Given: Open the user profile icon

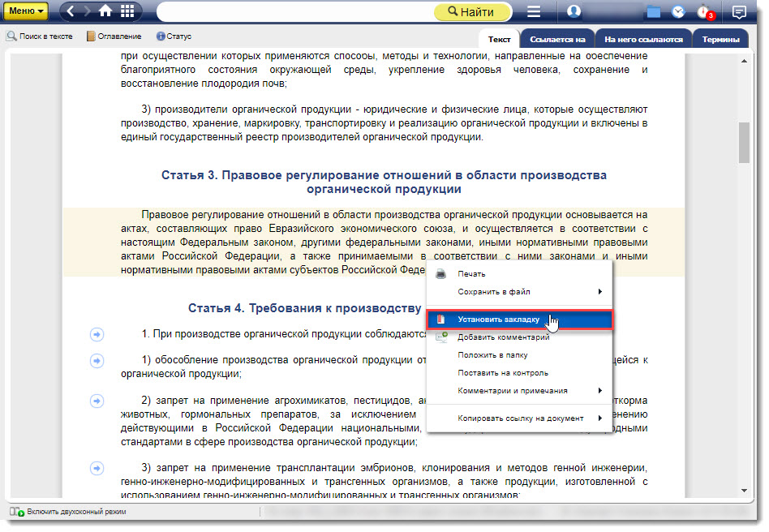Looking at the screenshot, I should (574, 11).
